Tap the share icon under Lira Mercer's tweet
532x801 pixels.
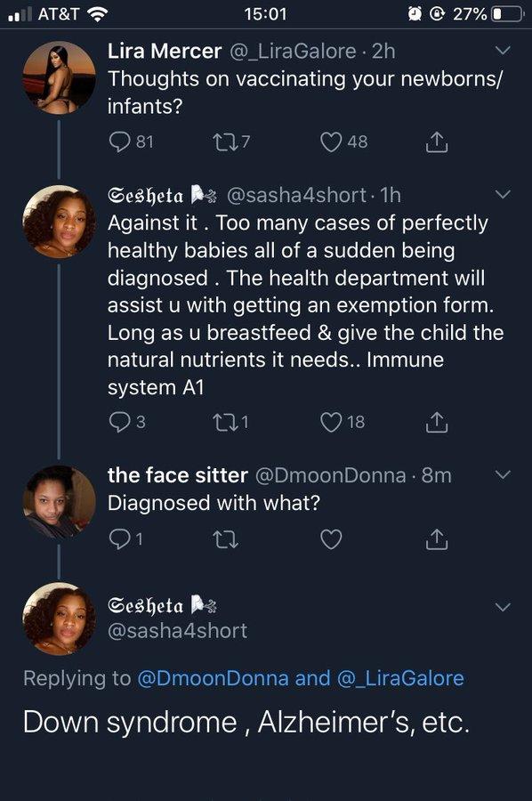pyautogui.click(x=436, y=142)
